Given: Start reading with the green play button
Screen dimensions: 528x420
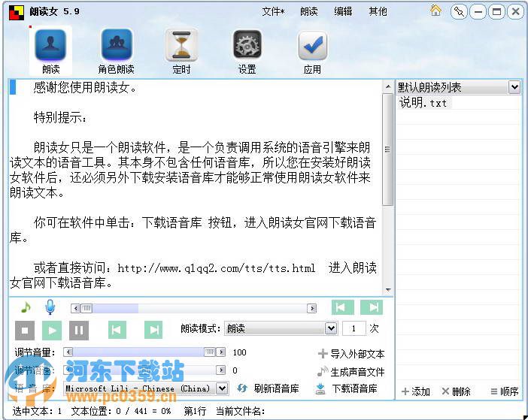Looking at the screenshot, I should click(52, 331).
